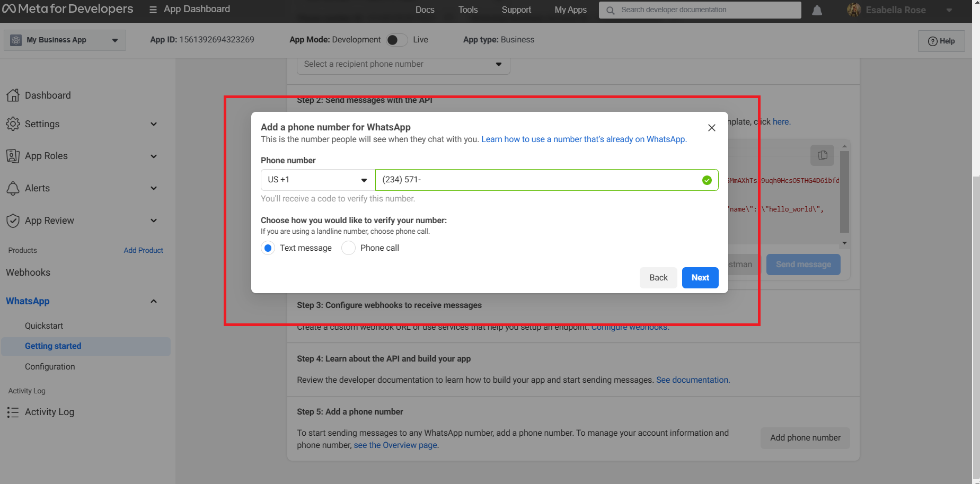The image size is (980, 484).
Task: Select the Phone call radio button
Action: click(x=348, y=248)
